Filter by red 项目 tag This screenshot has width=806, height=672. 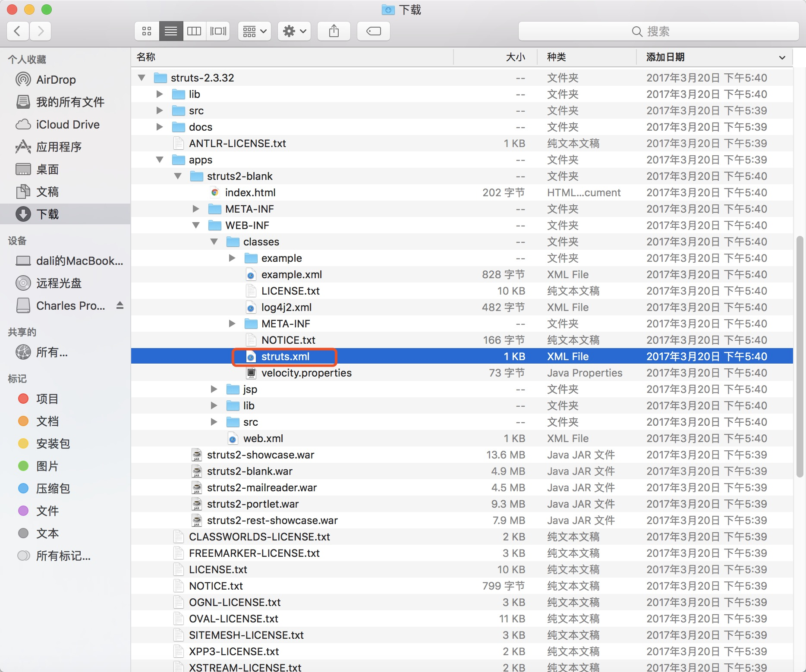click(65, 399)
